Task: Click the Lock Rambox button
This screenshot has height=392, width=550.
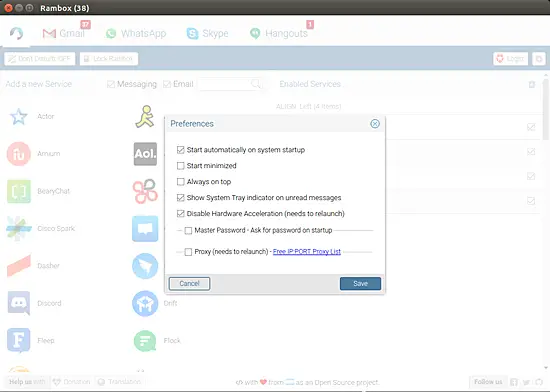Action: click(109, 59)
